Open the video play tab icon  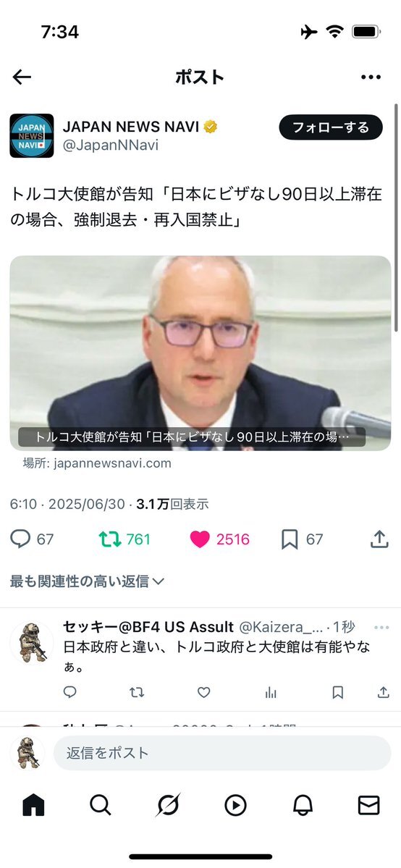pyautogui.click(x=235, y=805)
